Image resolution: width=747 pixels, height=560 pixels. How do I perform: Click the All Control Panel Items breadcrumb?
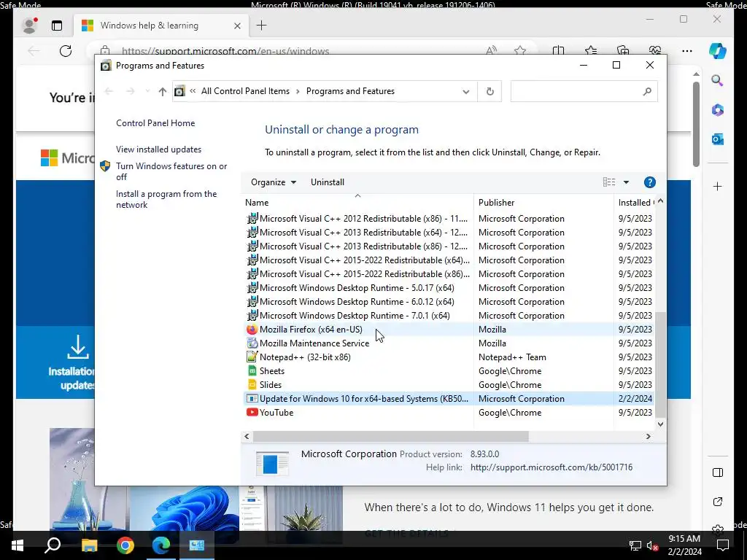tap(245, 91)
